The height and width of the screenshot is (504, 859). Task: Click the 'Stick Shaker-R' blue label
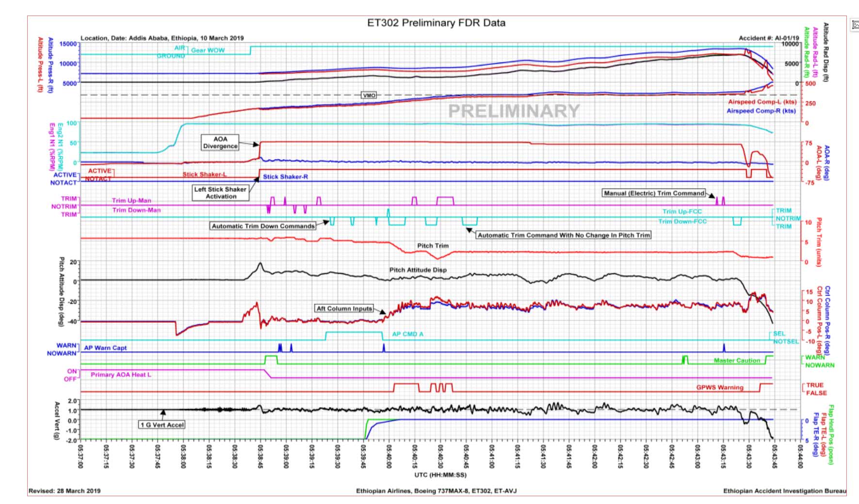[285, 177]
